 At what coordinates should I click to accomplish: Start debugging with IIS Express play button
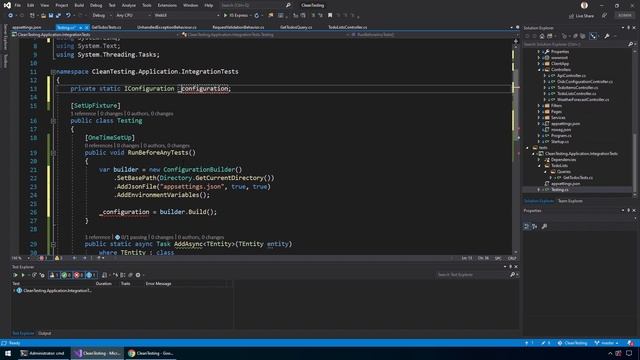[225, 16]
